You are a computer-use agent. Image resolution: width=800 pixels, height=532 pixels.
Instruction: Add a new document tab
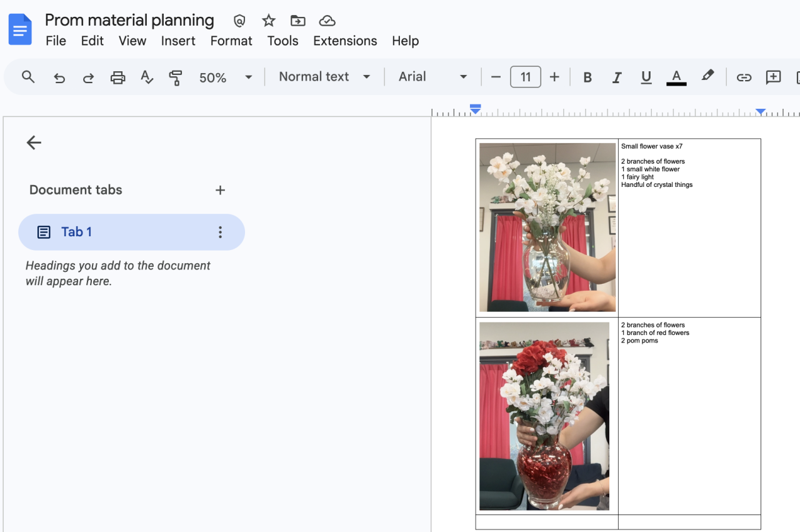(x=220, y=190)
